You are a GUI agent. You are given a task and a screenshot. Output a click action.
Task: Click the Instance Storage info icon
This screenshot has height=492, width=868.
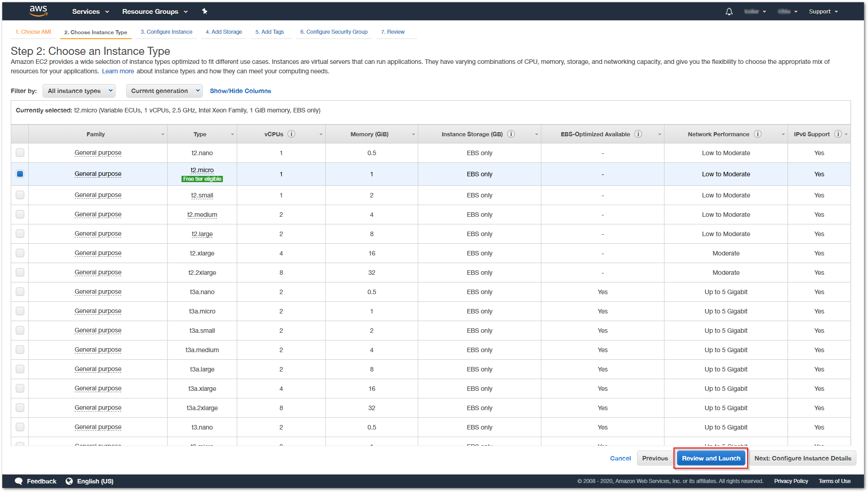pos(511,134)
